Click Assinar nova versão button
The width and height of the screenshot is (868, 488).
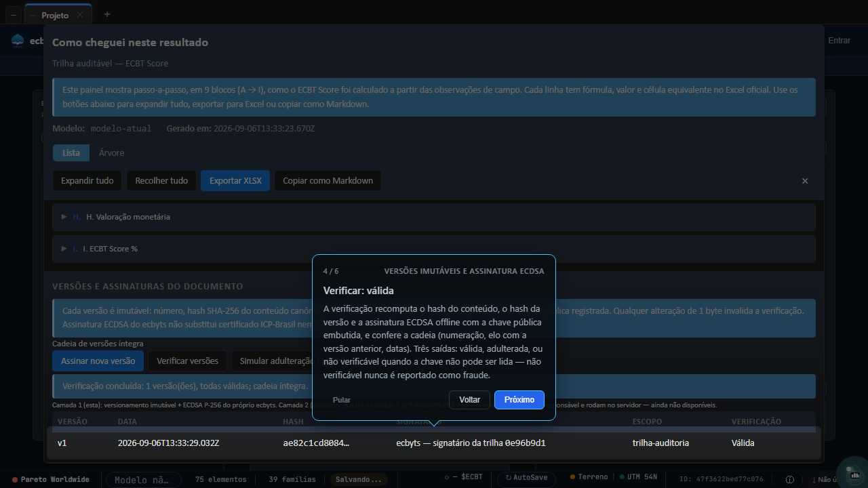click(x=98, y=361)
